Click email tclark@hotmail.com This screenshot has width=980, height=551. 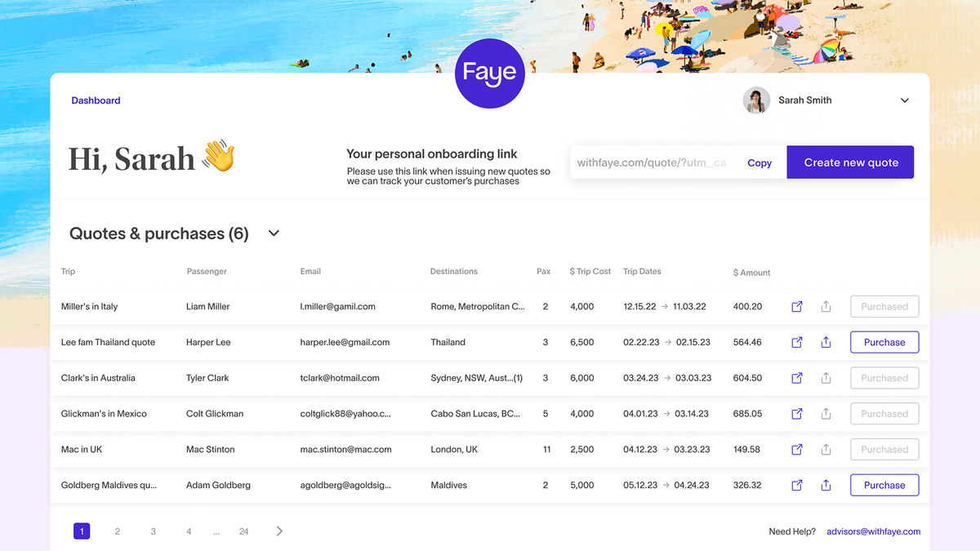click(340, 378)
